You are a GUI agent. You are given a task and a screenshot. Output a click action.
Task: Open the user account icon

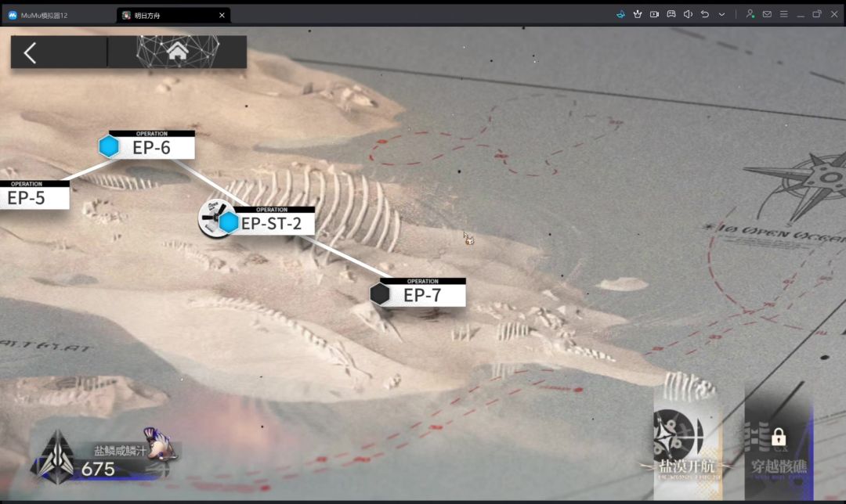click(750, 14)
